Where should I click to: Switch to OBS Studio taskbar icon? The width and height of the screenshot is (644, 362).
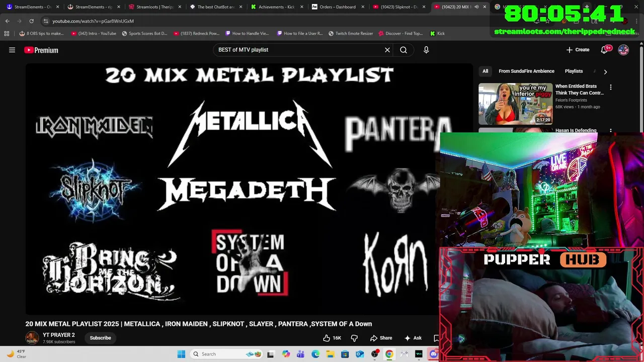374,354
